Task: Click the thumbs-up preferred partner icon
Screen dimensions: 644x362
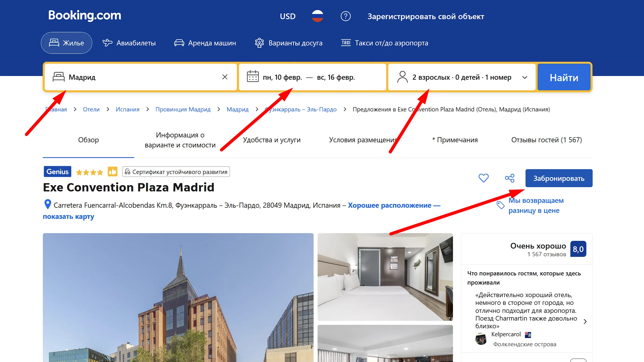Action: [113, 172]
